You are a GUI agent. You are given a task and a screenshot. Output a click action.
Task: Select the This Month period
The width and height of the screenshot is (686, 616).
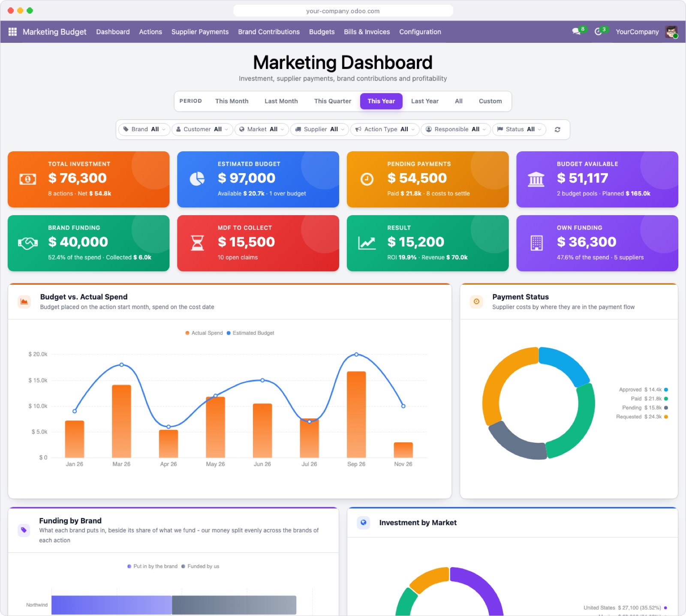(x=232, y=101)
